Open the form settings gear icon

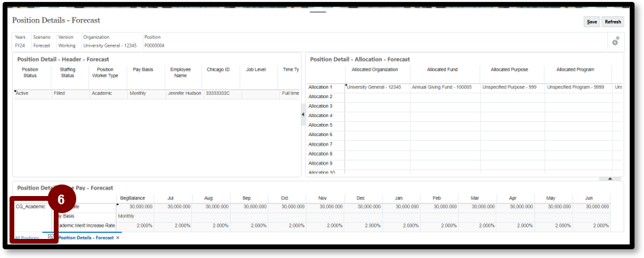[x=615, y=42]
